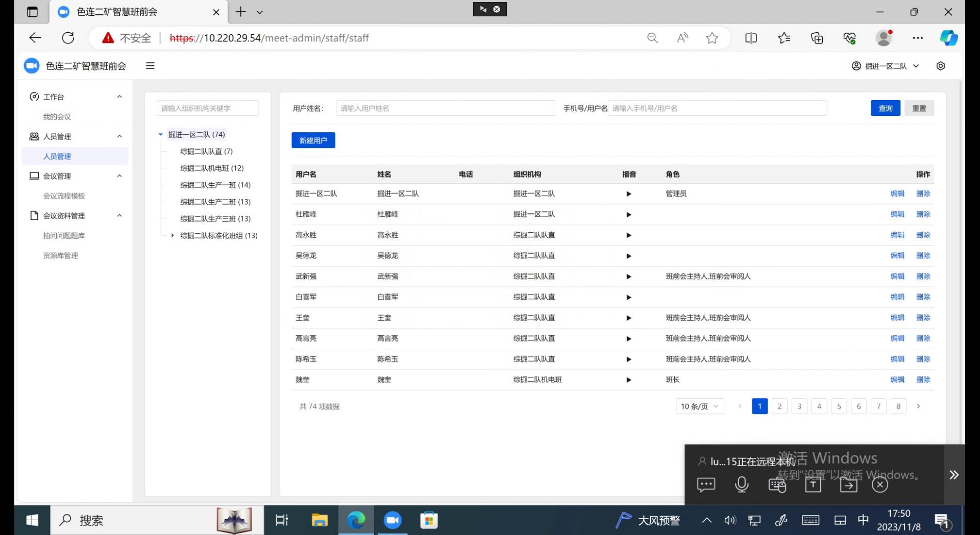
Task: Open 会议流程模板 menu item
Action: pyautogui.click(x=64, y=196)
